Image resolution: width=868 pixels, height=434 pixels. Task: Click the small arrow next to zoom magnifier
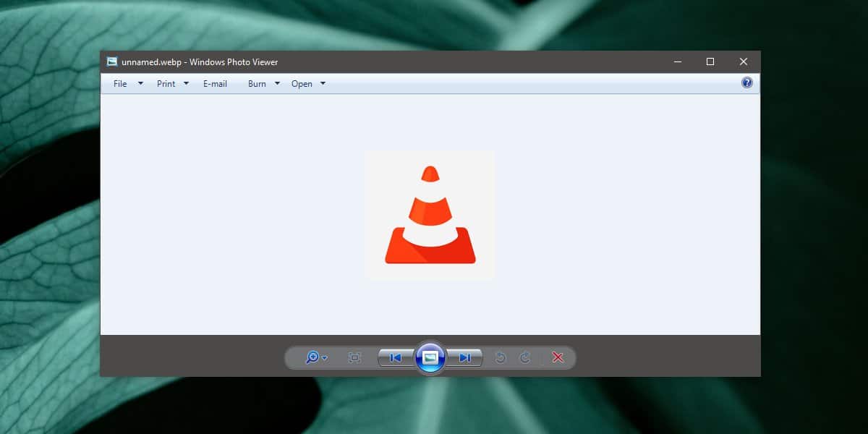click(x=325, y=358)
